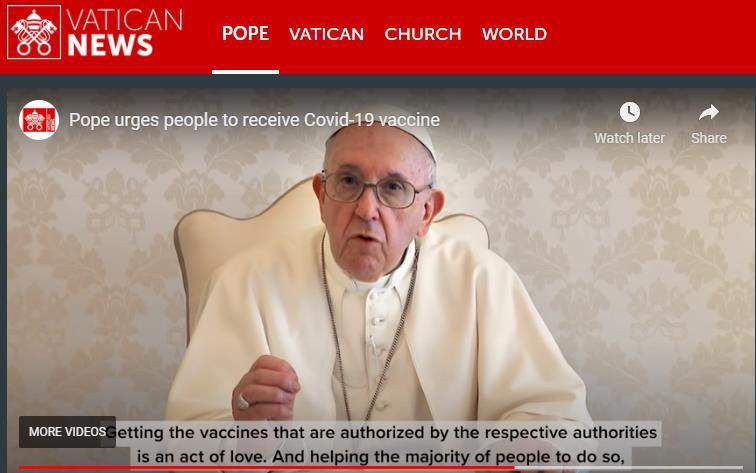
Task: Click the unplayed end of the progress bar
Action: click(628, 468)
